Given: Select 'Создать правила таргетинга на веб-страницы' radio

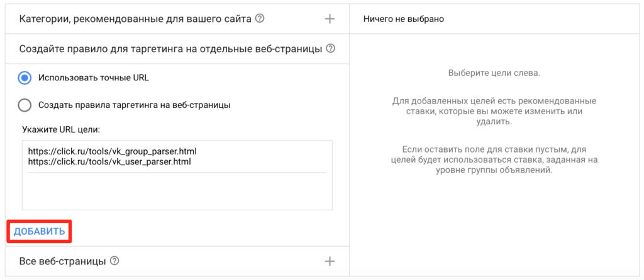Looking at the screenshot, I should click(x=25, y=105).
